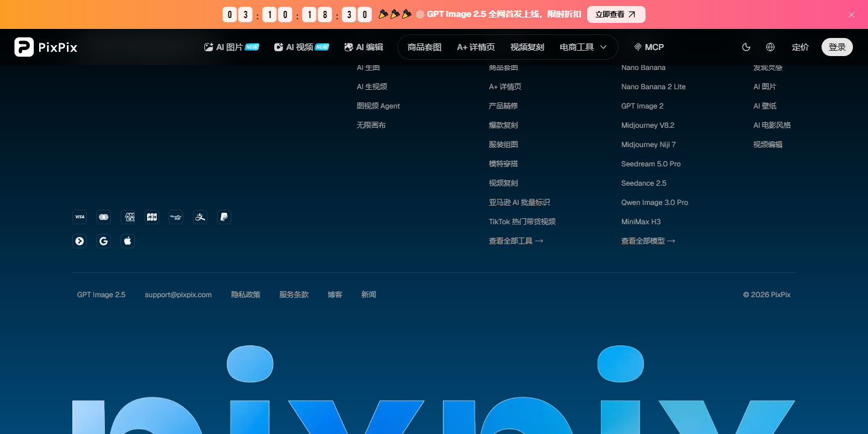Open the 图视频 Agent footer link

(x=379, y=106)
